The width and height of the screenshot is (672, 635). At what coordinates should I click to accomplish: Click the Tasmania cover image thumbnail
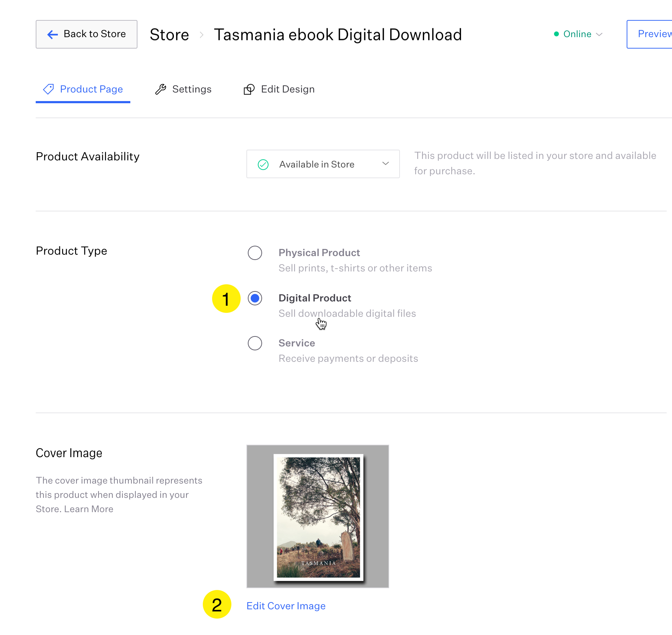pos(318,516)
